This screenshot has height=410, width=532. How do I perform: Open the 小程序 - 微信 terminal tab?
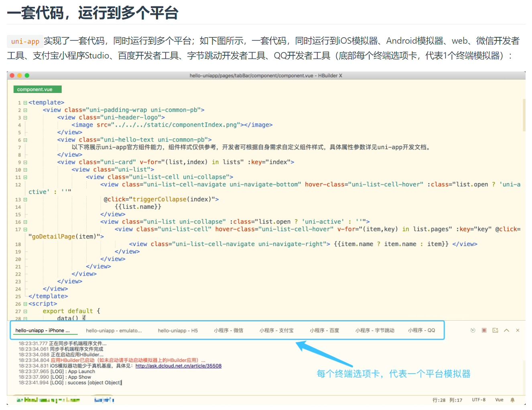point(228,331)
